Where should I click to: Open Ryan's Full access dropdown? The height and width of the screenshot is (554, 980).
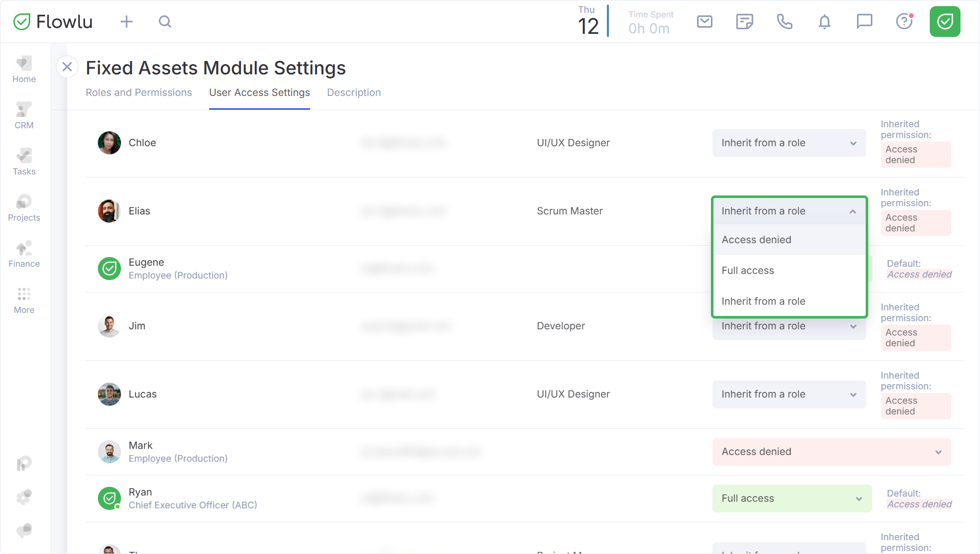click(x=792, y=499)
